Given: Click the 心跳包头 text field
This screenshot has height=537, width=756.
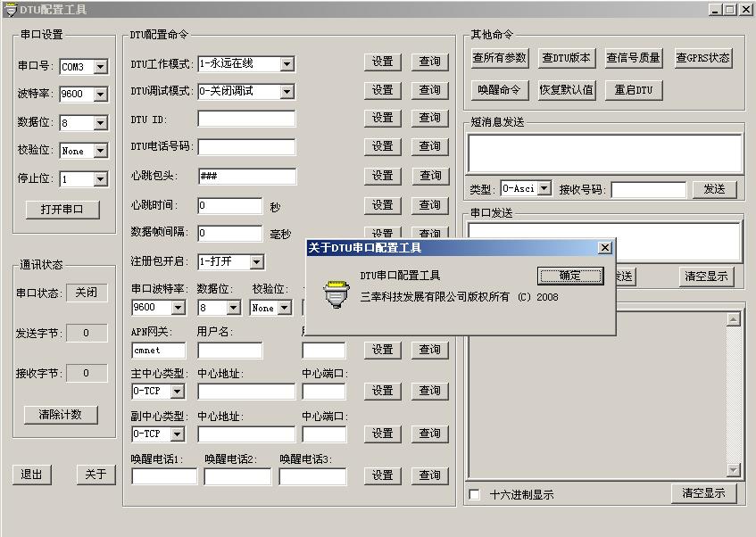Looking at the screenshot, I should (x=246, y=177).
